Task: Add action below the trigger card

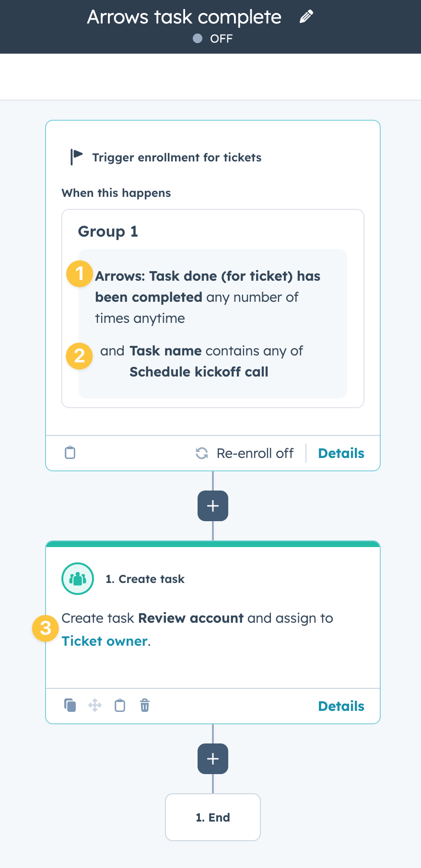Action: (x=213, y=506)
